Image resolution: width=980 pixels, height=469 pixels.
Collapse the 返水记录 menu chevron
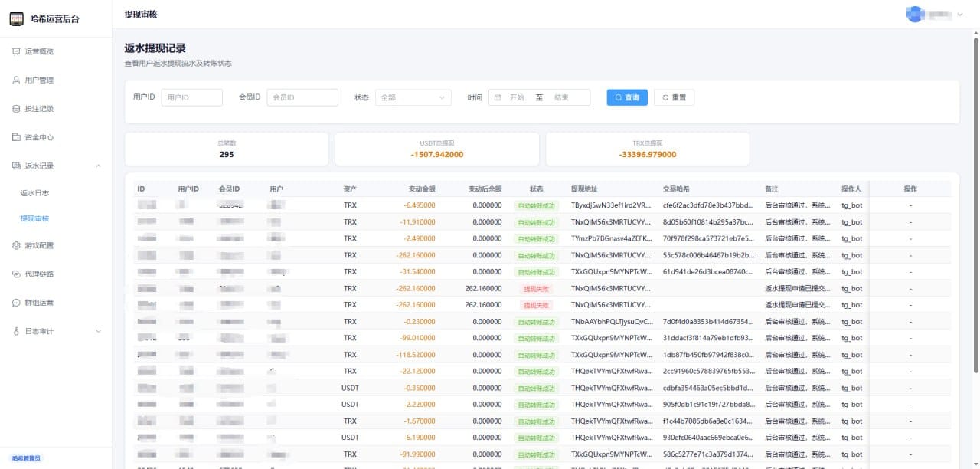(x=98, y=166)
